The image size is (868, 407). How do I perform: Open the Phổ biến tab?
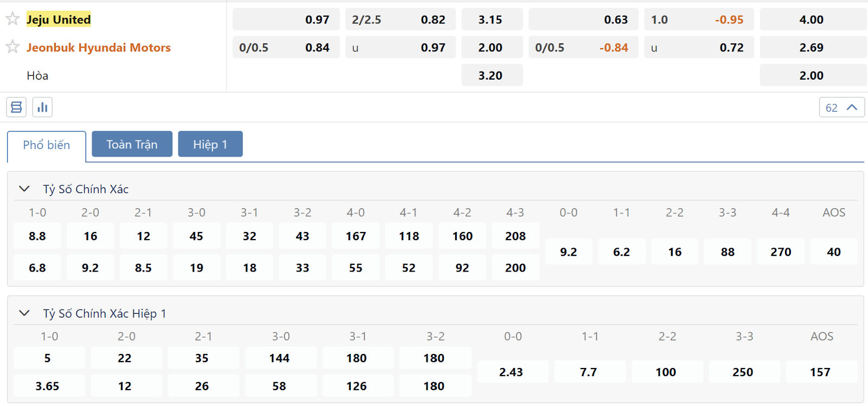[x=47, y=145]
